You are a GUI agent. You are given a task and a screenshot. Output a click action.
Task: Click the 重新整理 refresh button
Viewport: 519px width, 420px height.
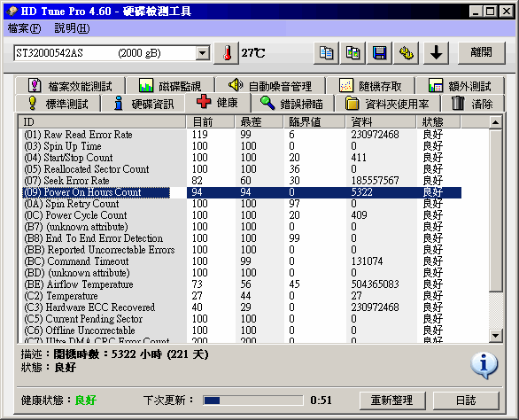coord(392,401)
